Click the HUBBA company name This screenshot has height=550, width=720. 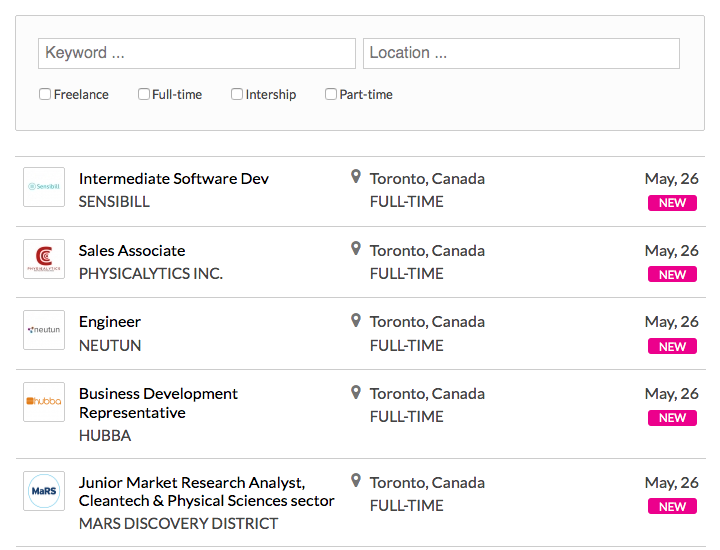click(105, 435)
